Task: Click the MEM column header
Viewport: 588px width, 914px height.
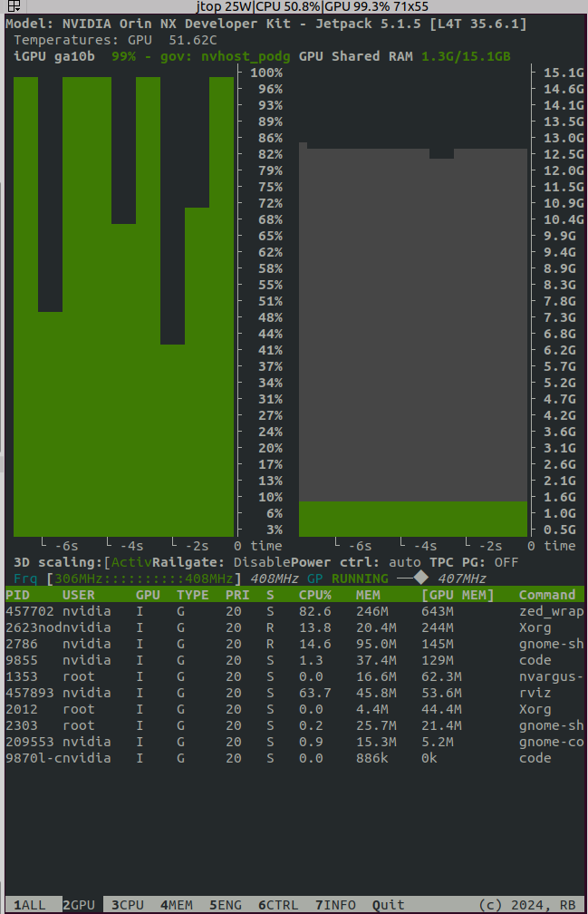Action: (368, 595)
